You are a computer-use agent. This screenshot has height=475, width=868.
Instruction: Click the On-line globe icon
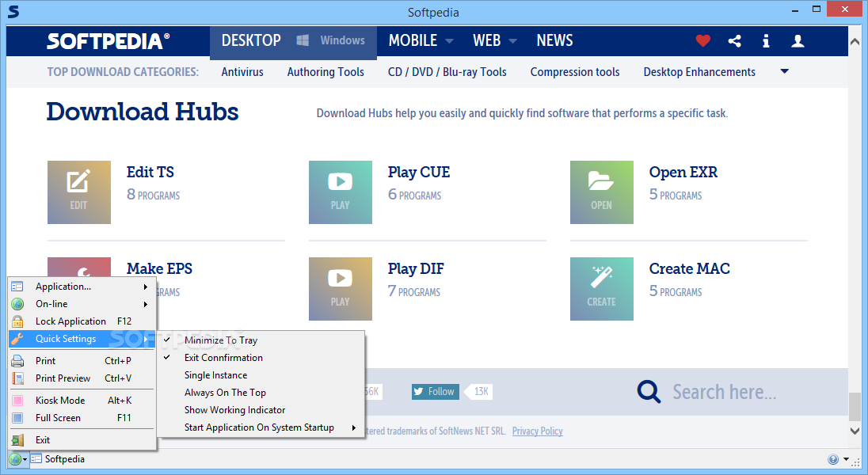(x=17, y=304)
